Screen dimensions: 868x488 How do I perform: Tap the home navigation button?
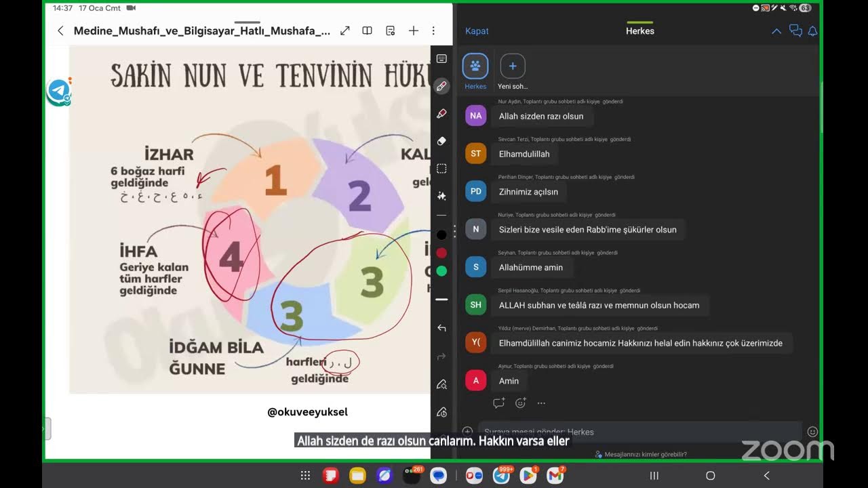711,476
